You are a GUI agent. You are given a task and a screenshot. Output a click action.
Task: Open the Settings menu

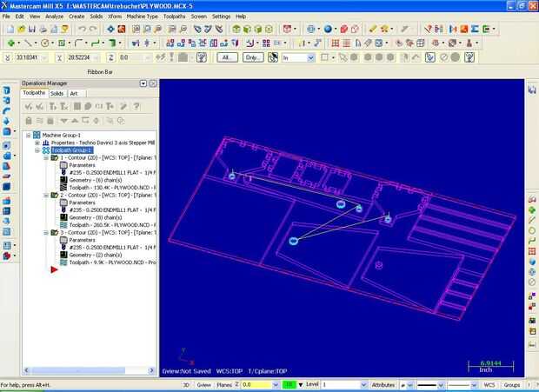tap(221, 17)
